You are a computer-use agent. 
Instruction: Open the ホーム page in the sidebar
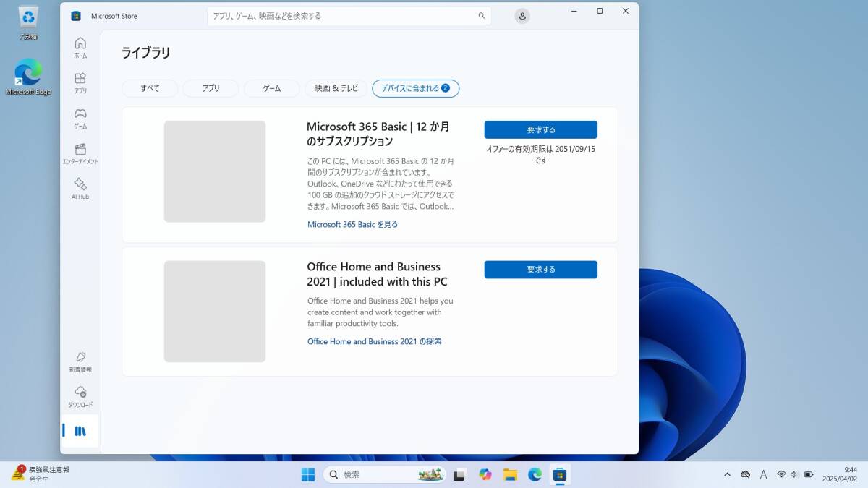point(80,48)
